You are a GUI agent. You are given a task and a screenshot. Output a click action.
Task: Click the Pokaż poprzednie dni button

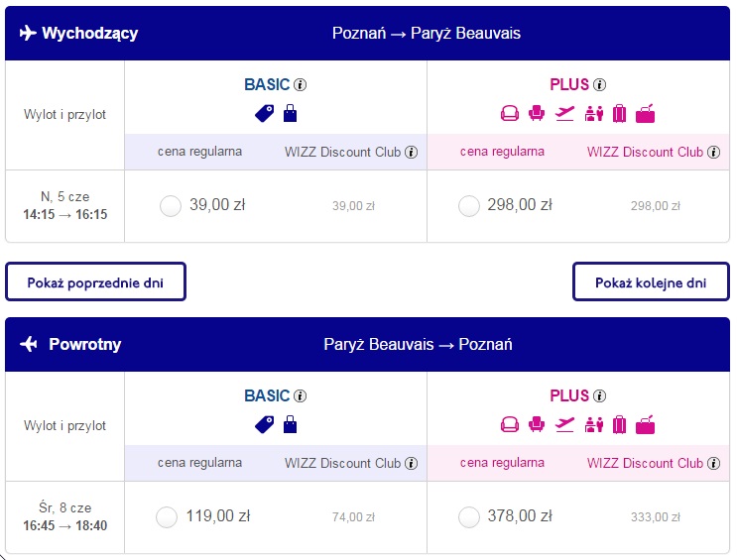tap(95, 282)
